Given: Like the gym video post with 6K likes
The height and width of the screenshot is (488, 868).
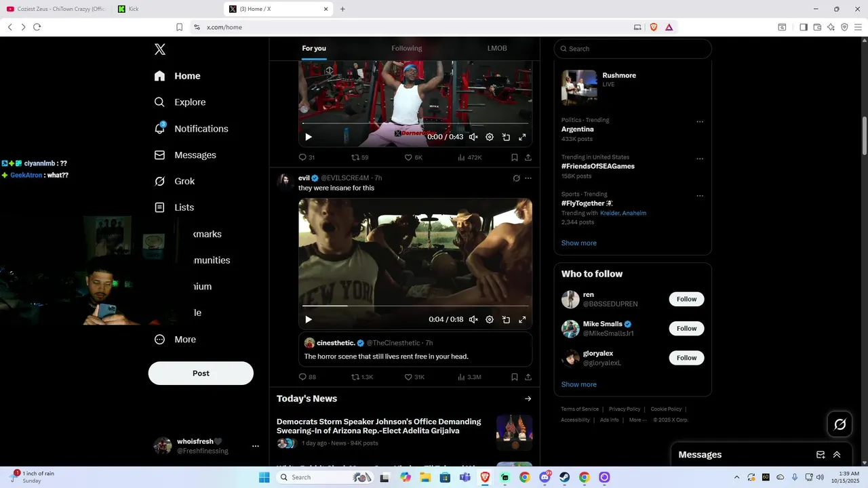Looking at the screenshot, I should [413, 157].
